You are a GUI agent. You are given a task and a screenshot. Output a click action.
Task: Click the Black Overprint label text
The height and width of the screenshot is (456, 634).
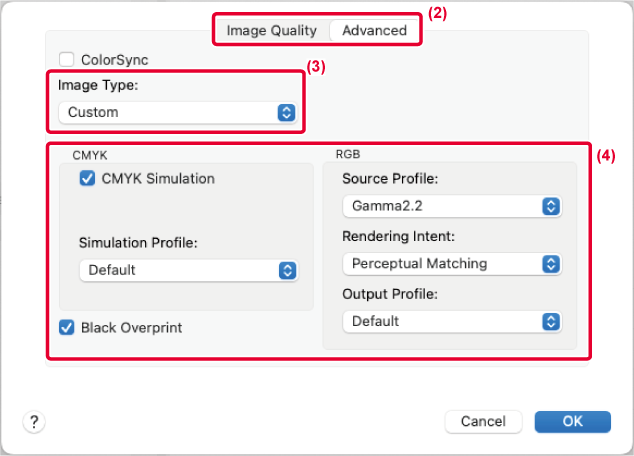tap(131, 327)
